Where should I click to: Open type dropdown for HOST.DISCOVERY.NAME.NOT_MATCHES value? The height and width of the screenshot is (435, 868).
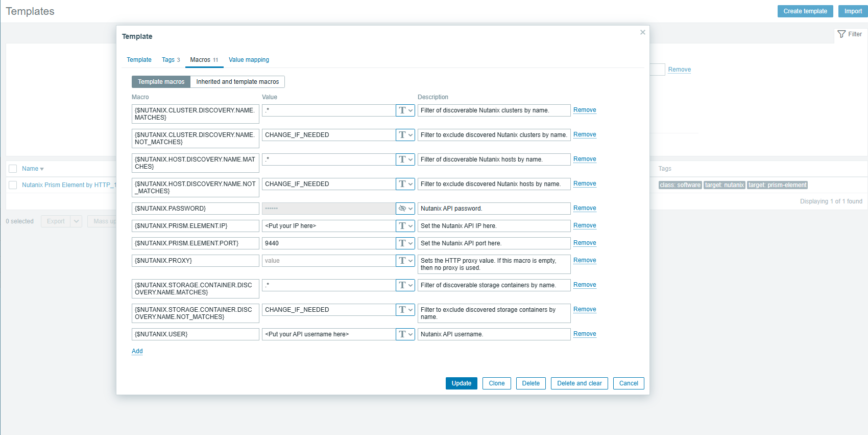click(x=405, y=184)
